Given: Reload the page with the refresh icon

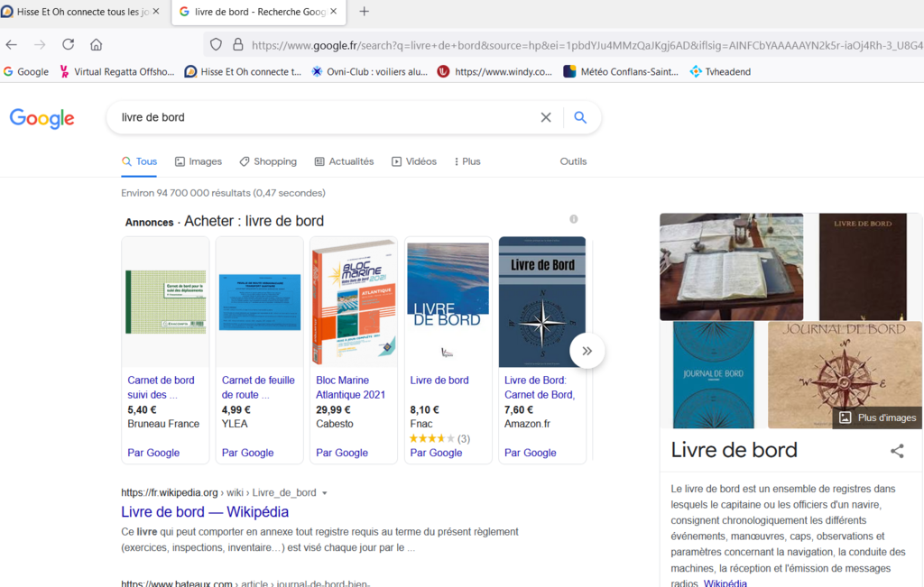Looking at the screenshot, I should tap(69, 45).
